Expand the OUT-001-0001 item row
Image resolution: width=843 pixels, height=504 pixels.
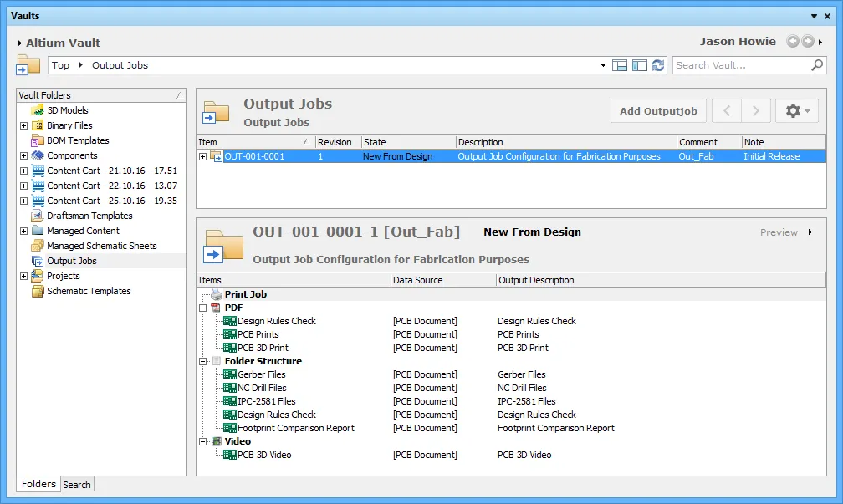tap(202, 156)
